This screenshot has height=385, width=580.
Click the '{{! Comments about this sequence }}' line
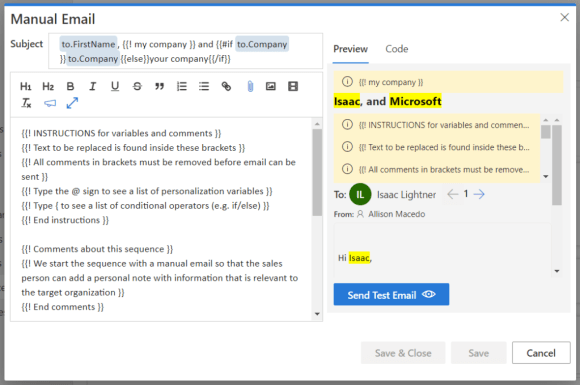click(x=97, y=249)
